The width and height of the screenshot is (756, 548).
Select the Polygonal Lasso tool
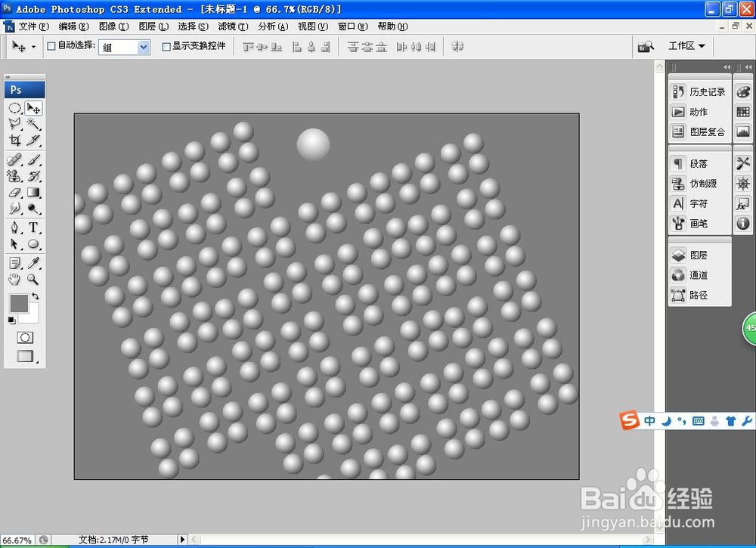coord(15,124)
